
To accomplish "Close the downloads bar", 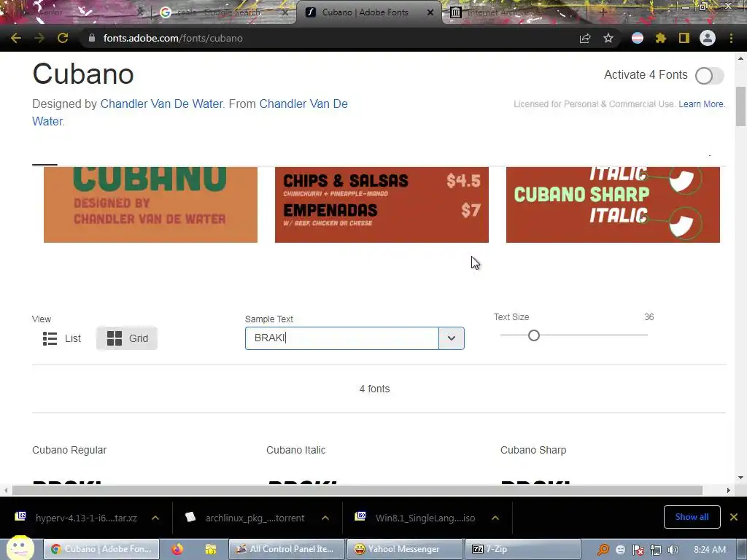I will (x=734, y=517).
